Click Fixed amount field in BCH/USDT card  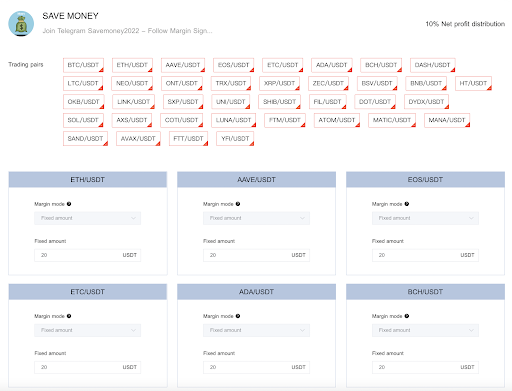(x=425, y=367)
